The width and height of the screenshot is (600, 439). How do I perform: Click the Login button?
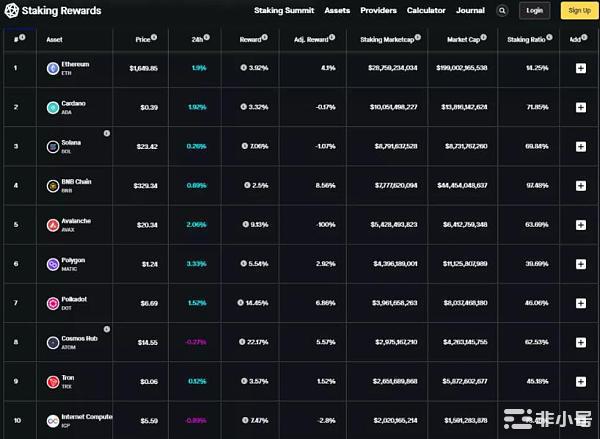click(535, 11)
